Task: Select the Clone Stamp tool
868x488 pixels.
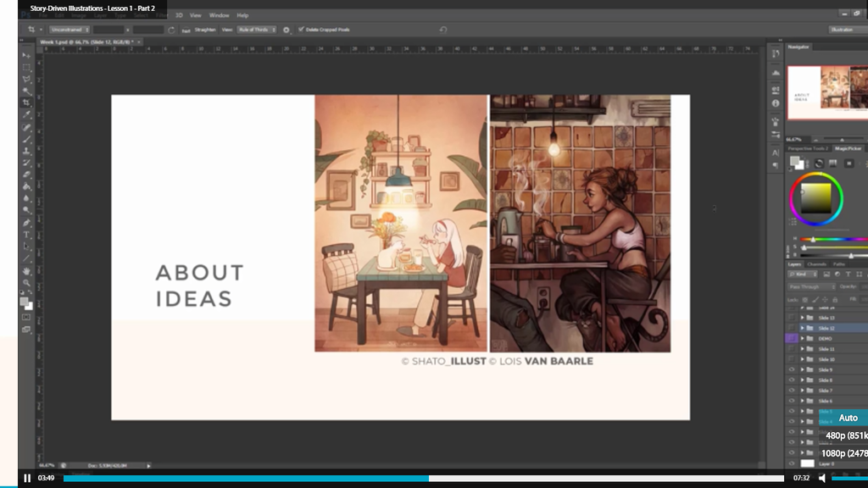Action: (x=26, y=151)
